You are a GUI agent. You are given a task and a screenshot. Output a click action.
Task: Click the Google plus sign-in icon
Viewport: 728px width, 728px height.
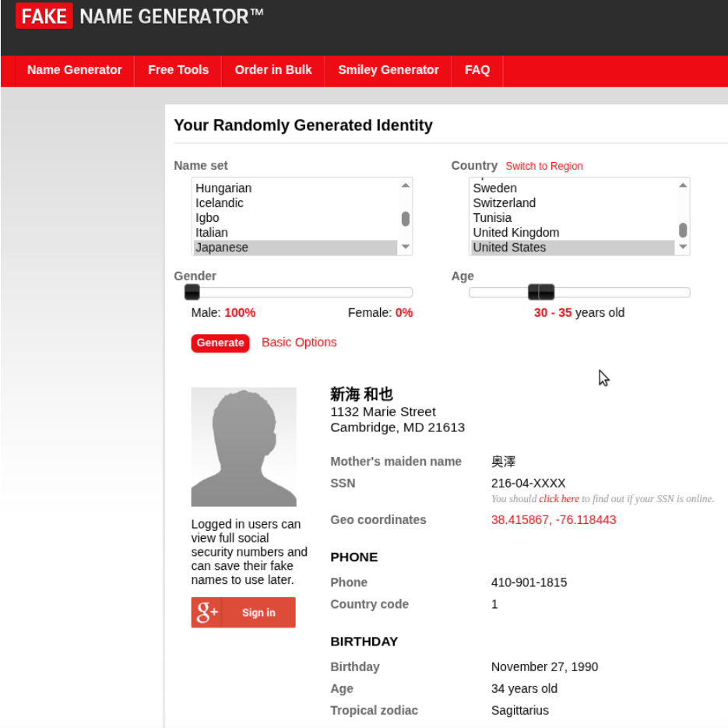[207, 613]
